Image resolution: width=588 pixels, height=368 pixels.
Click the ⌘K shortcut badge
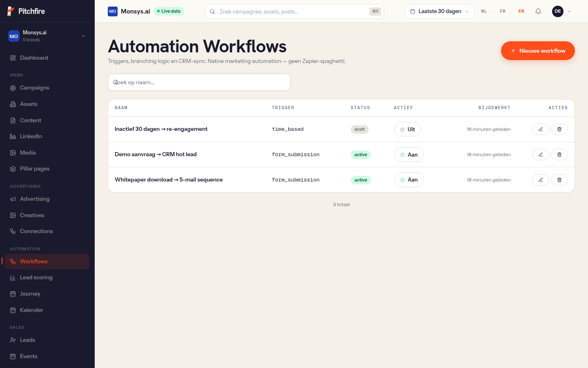point(375,11)
